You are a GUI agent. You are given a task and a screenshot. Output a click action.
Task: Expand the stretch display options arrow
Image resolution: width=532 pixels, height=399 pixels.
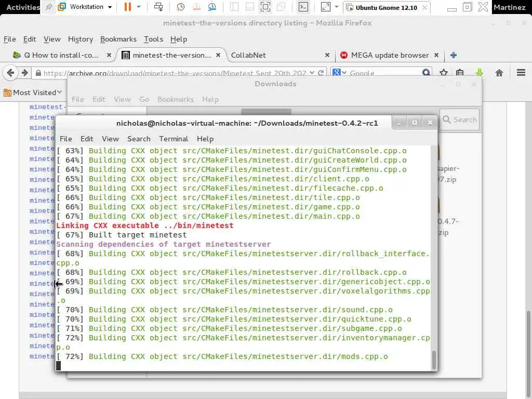(x=337, y=7)
